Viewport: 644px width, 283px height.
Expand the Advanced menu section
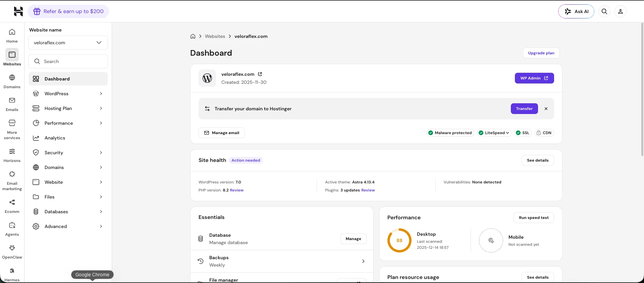pos(68,226)
